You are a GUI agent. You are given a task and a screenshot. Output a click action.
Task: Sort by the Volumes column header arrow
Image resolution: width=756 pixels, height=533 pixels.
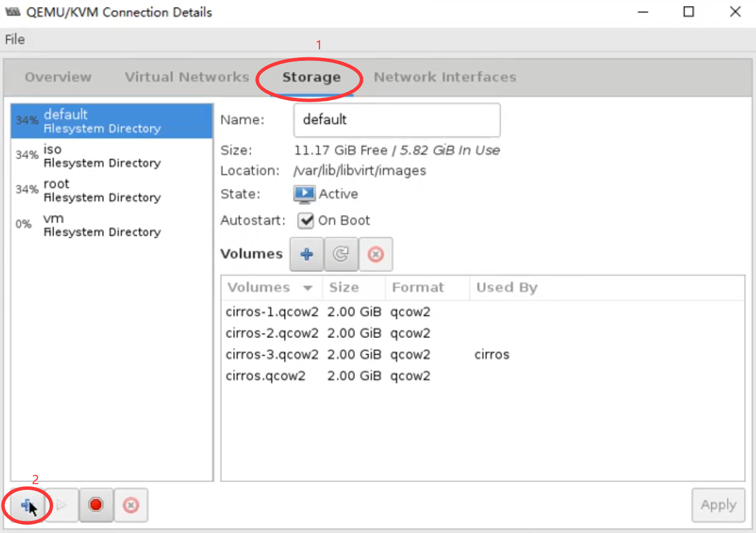[308, 288]
